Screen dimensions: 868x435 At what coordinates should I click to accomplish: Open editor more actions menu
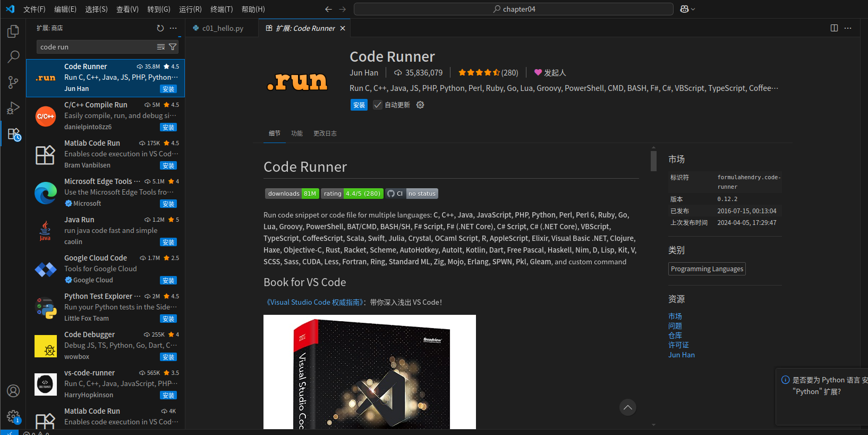[848, 28]
